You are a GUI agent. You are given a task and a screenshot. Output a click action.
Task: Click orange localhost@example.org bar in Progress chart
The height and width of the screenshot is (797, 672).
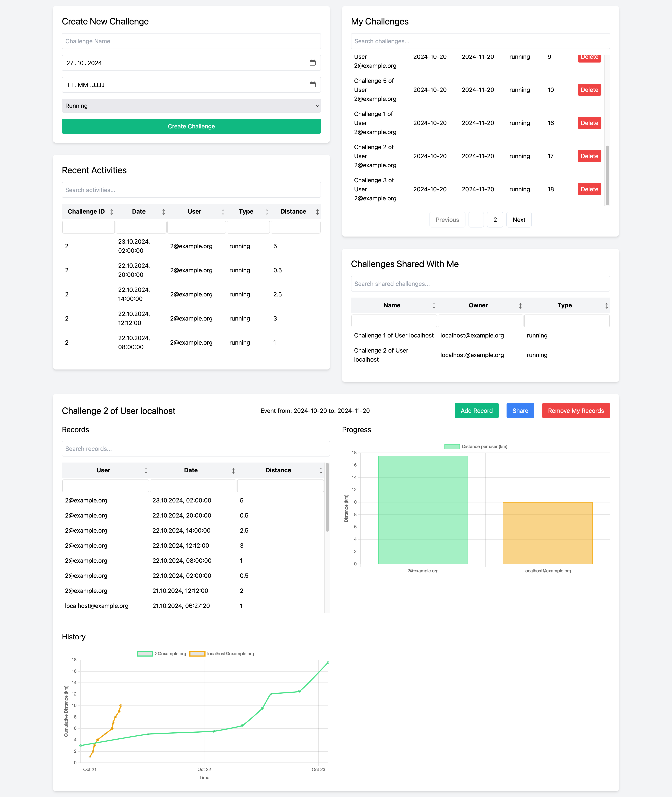tap(547, 533)
